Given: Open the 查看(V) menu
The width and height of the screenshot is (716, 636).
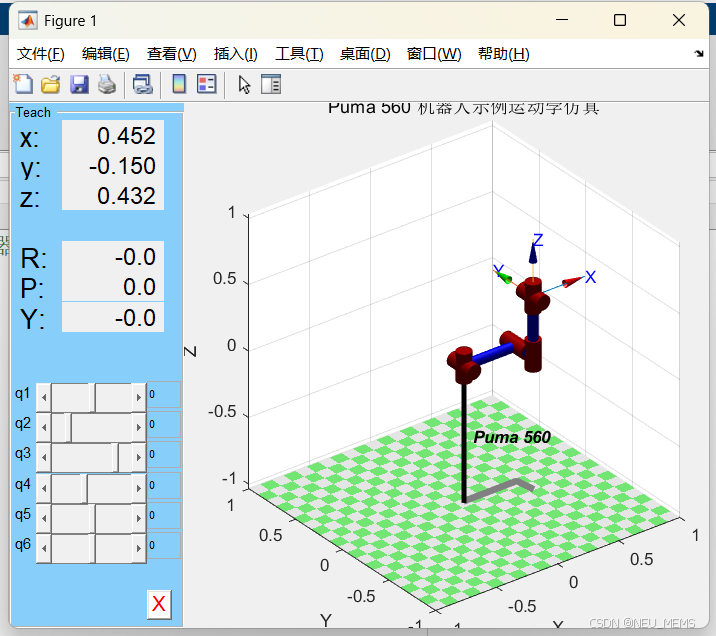Looking at the screenshot, I should pyautogui.click(x=172, y=54).
